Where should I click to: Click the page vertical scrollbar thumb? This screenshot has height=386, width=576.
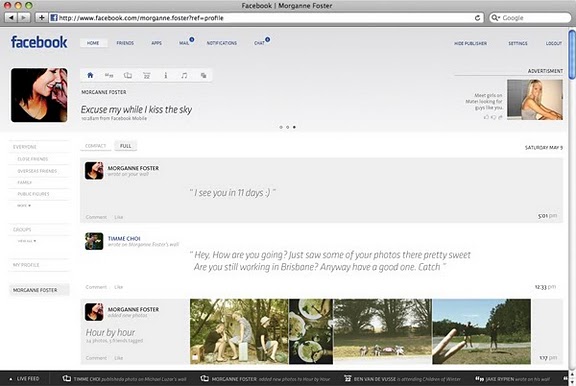tap(572, 54)
